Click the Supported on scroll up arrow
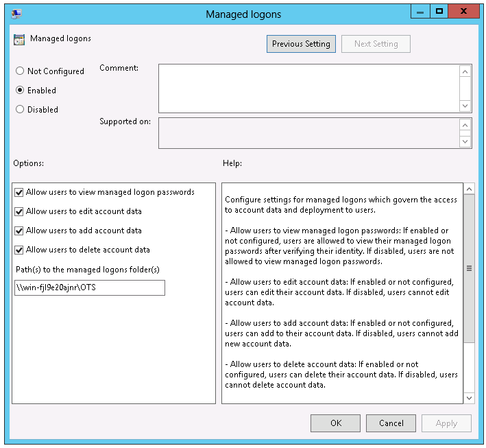This screenshot has width=486, height=448. tap(465, 126)
